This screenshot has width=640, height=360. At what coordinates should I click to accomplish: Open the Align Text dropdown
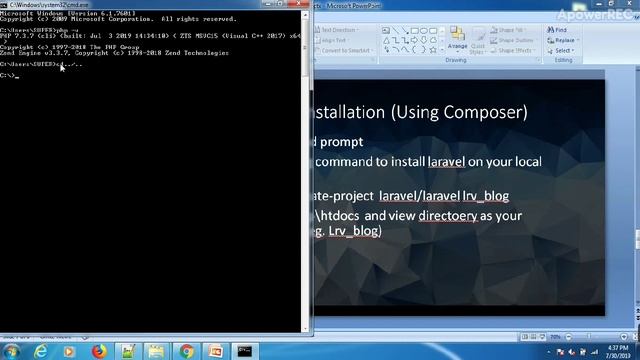coord(331,40)
